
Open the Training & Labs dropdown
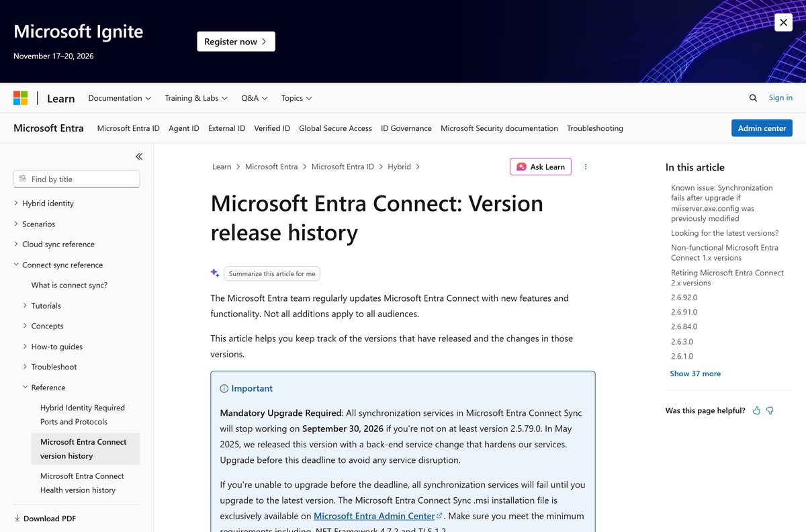point(196,98)
